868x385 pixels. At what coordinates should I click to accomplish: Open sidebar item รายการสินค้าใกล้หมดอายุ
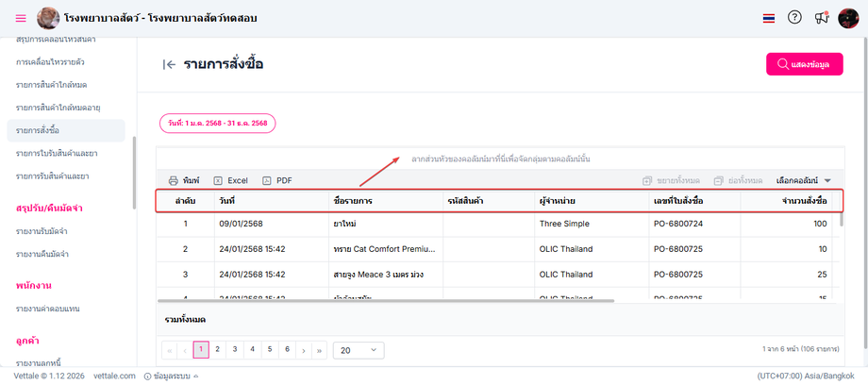pyautogui.click(x=58, y=107)
